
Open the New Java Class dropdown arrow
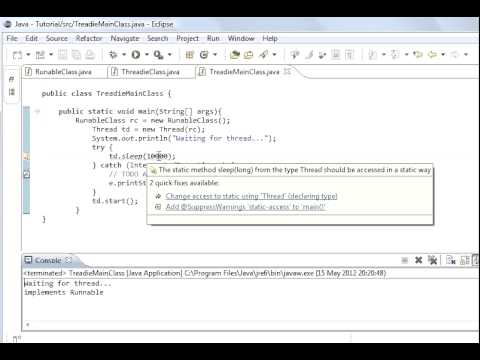[215, 54]
